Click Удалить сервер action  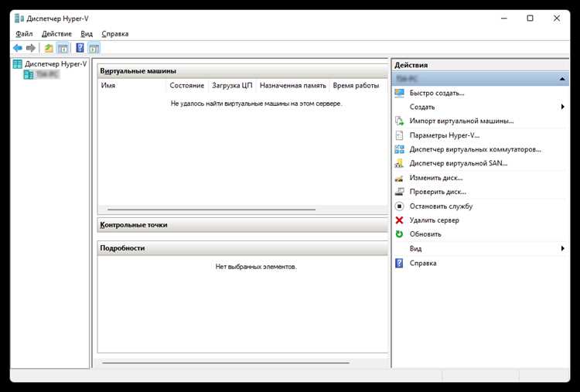click(x=435, y=220)
